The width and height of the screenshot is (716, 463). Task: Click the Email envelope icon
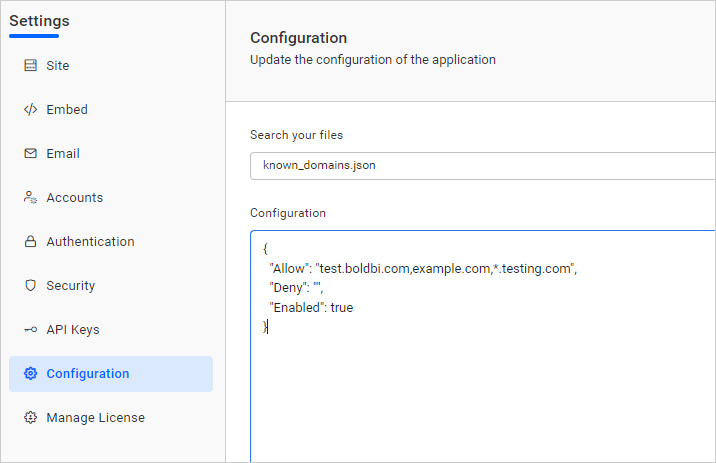(31, 153)
